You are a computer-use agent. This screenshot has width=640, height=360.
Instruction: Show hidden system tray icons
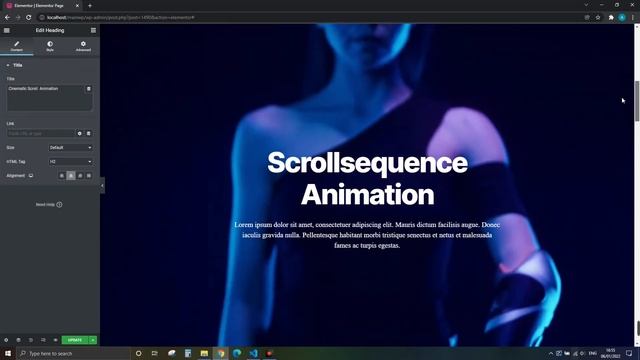coord(551,353)
